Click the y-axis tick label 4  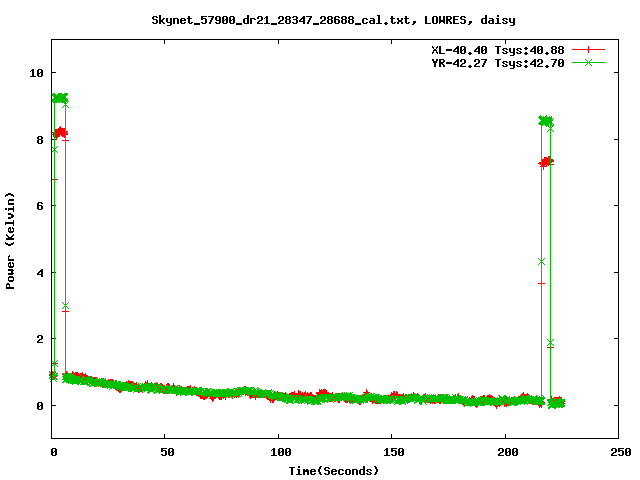tap(40, 273)
